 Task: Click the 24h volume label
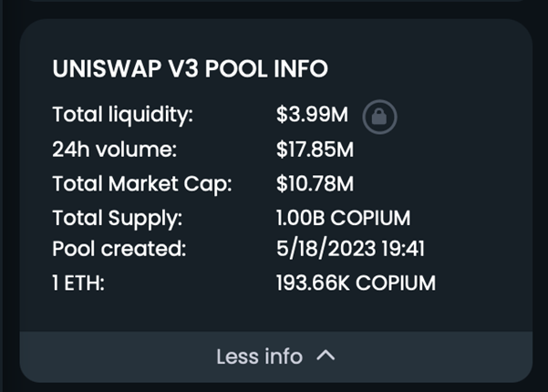(x=114, y=150)
